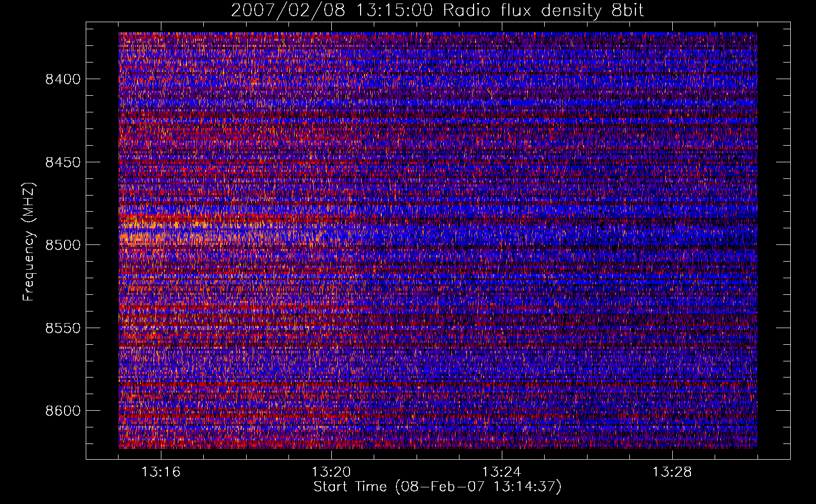816x504 pixels.
Task: Click the 13:16 time tick label
Action: [x=161, y=472]
